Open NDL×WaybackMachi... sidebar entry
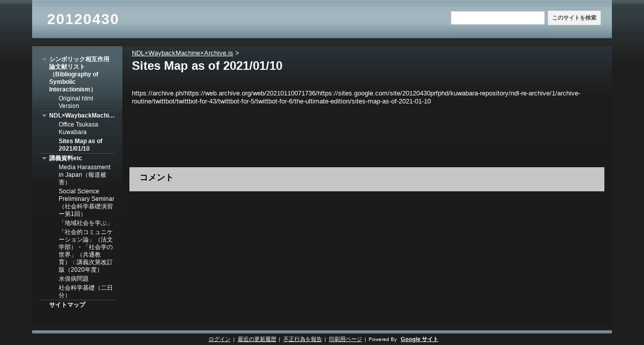The height and width of the screenshot is (345, 644). pos(82,116)
